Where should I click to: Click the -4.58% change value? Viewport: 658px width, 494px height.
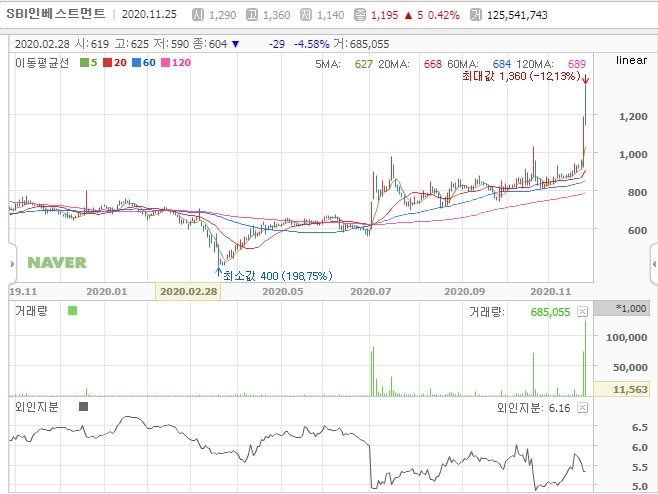tap(312, 44)
